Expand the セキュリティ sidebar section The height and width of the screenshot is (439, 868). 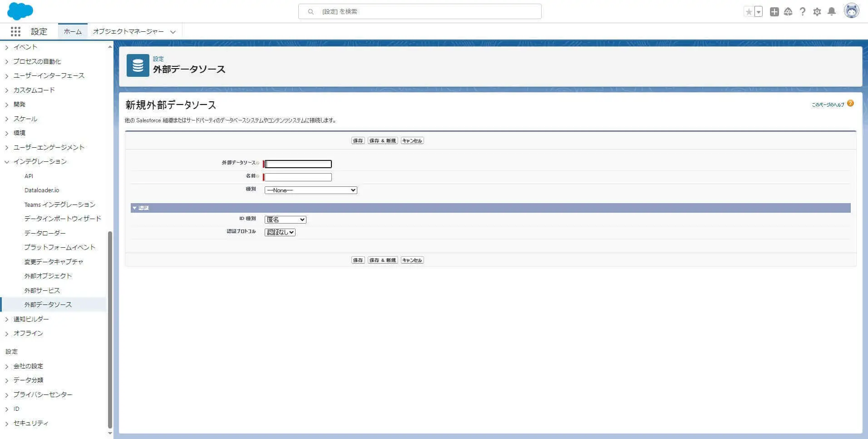coord(6,424)
